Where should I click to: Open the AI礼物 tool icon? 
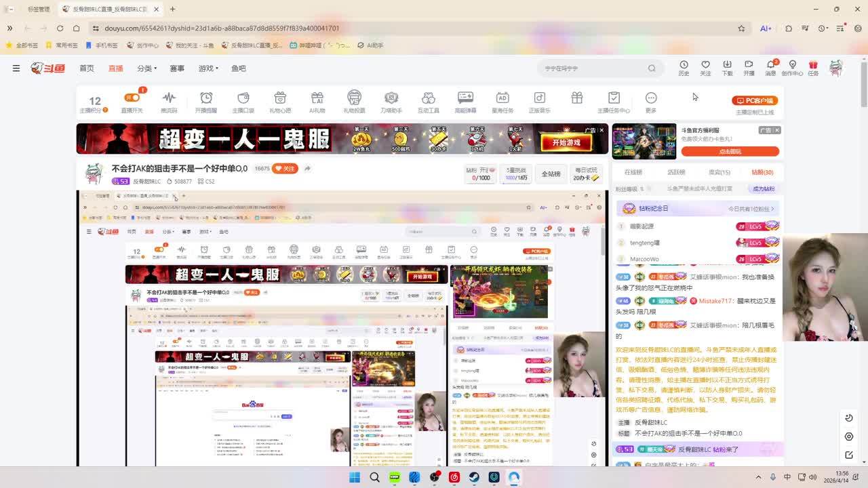(317, 99)
